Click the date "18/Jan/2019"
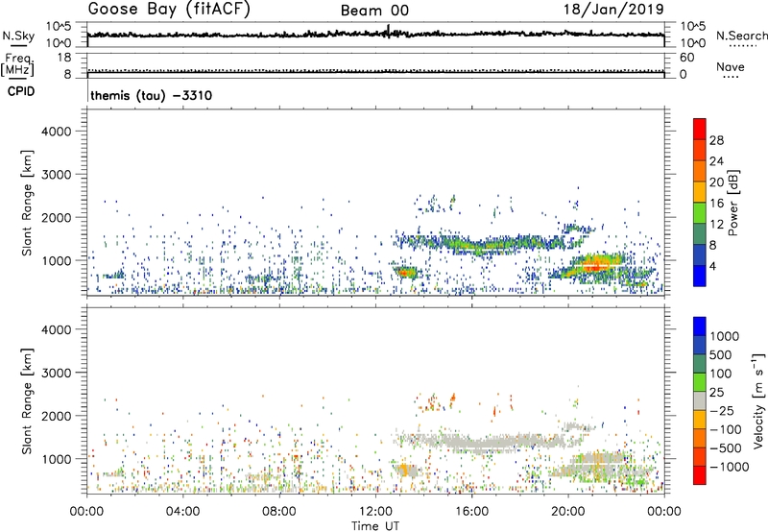The height and width of the screenshot is (532, 768). coord(613,10)
